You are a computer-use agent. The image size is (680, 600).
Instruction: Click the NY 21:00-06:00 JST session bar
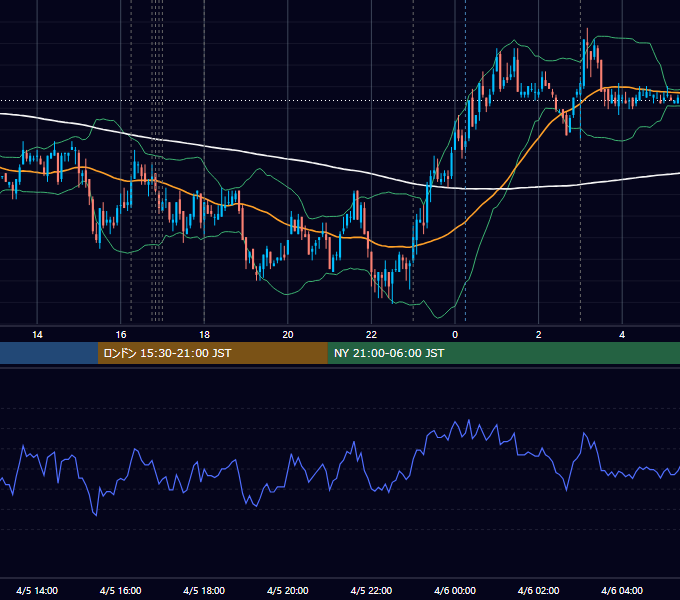tap(503, 353)
